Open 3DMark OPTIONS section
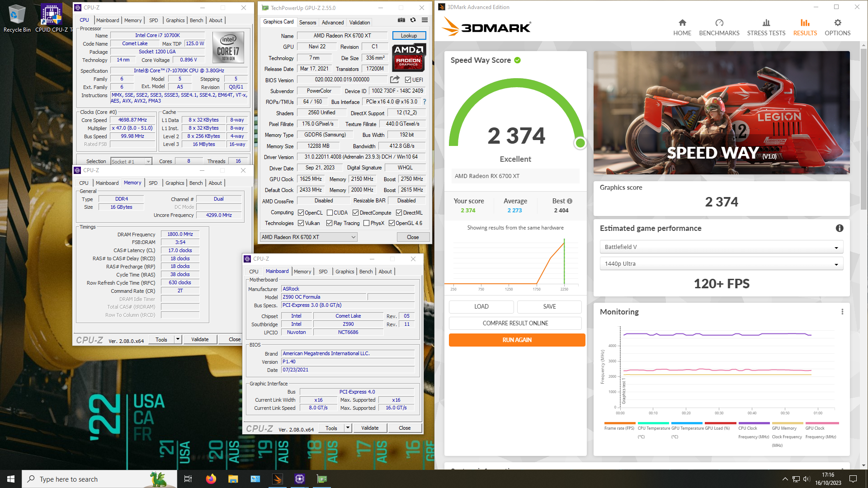Viewport: 868px width, 488px height. (838, 28)
